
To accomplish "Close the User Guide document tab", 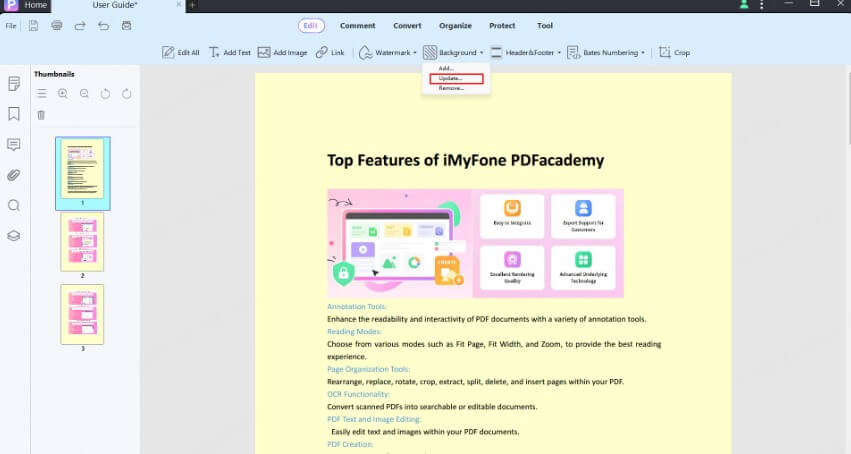I will pyautogui.click(x=179, y=4).
